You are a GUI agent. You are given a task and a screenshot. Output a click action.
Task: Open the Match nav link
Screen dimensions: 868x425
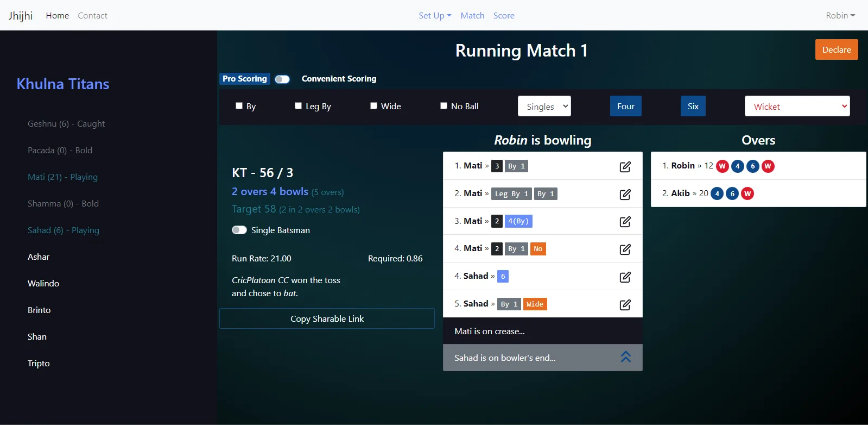[472, 16]
